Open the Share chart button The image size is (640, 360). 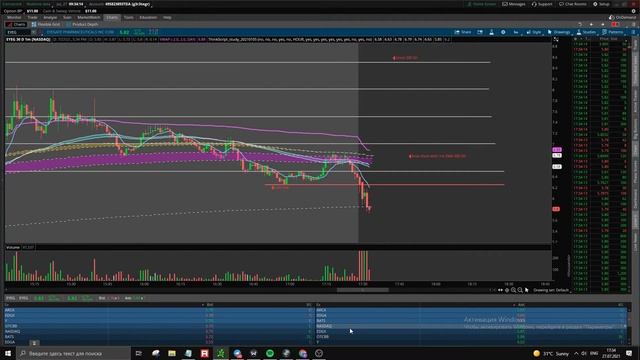point(463,32)
